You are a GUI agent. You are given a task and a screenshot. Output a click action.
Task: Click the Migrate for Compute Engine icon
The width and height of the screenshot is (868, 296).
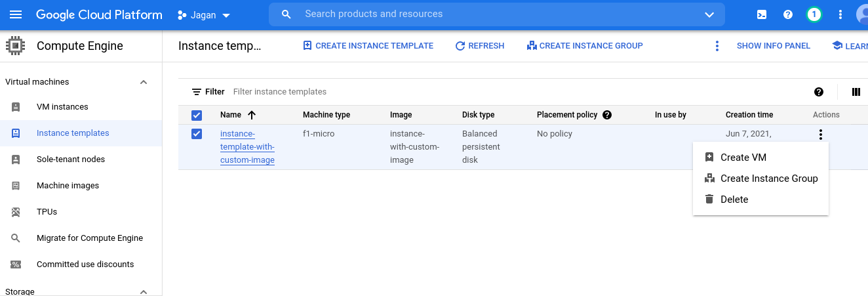[x=16, y=238]
